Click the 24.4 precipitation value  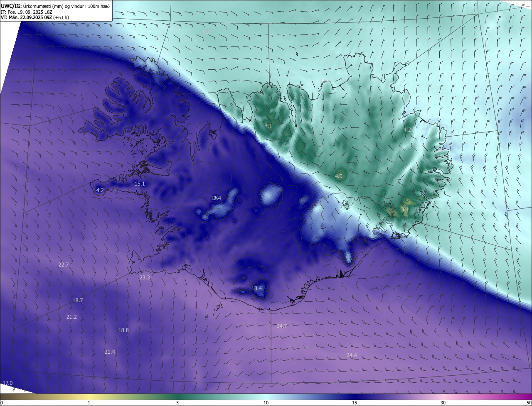[x=352, y=355]
